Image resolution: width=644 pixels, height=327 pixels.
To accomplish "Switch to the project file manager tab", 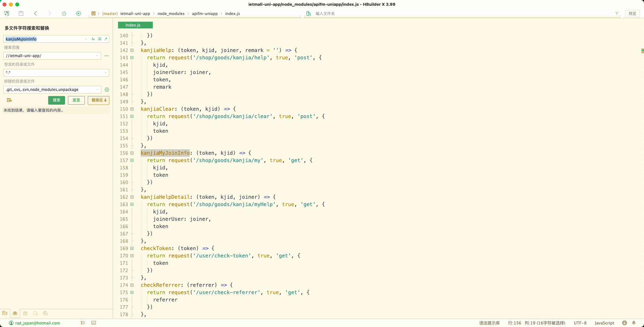I will [x=5, y=313].
